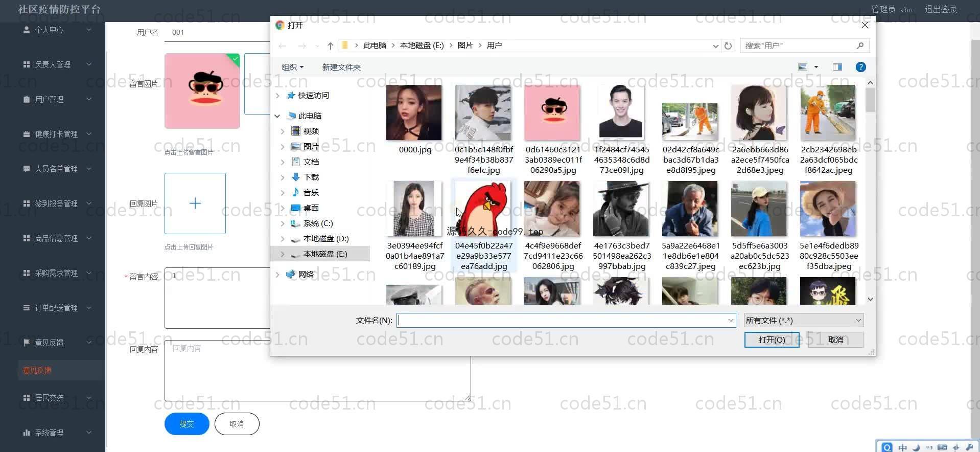Screen dimensions: 980x452
Task: Open 图片 folder in navigation tree
Action: (311, 147)
